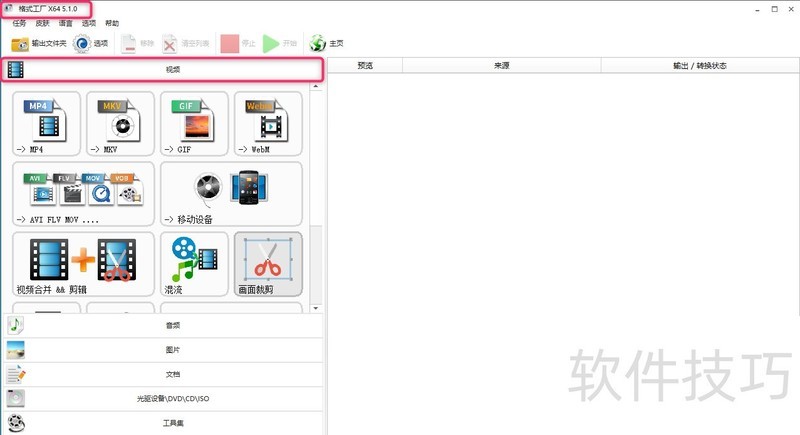Open the 视频合并 && 剪辑 tile

point(83,264)
